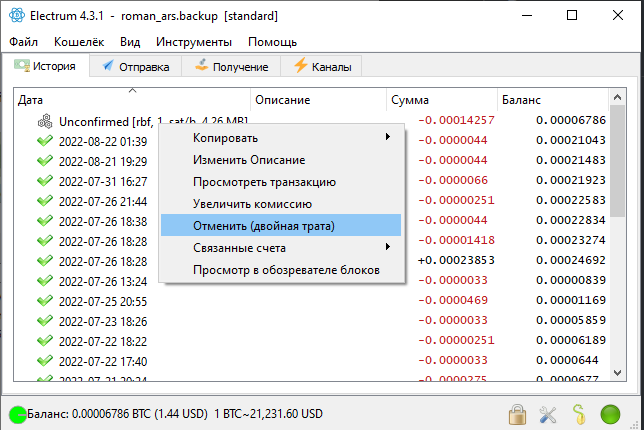644x430 pixels.
Task: Expand the Копировать submenu
Action: pyautogui.click(x=290, y=137)
